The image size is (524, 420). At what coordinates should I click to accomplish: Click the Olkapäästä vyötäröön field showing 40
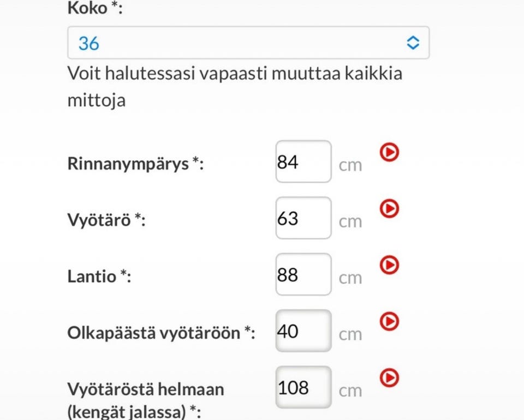303,331
